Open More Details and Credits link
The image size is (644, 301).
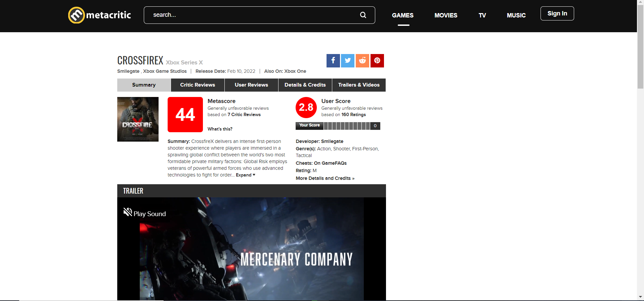point(325,179)
